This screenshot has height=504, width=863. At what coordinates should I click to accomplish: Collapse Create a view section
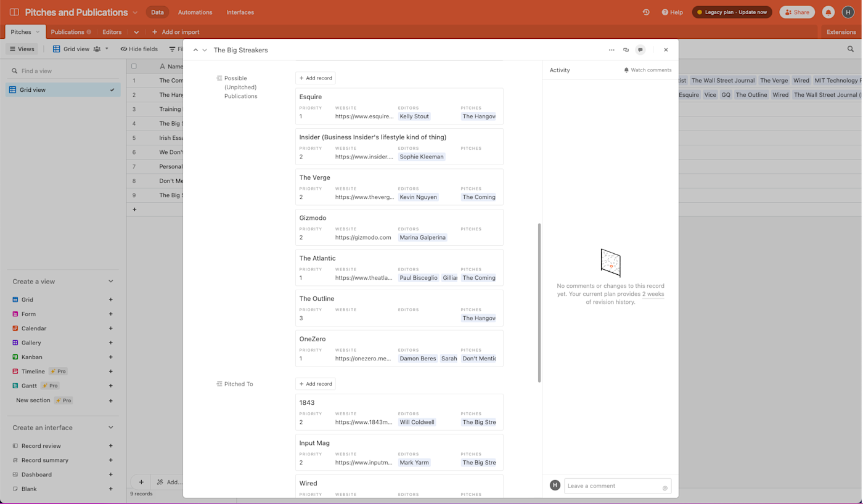click(x=111, y=282)
